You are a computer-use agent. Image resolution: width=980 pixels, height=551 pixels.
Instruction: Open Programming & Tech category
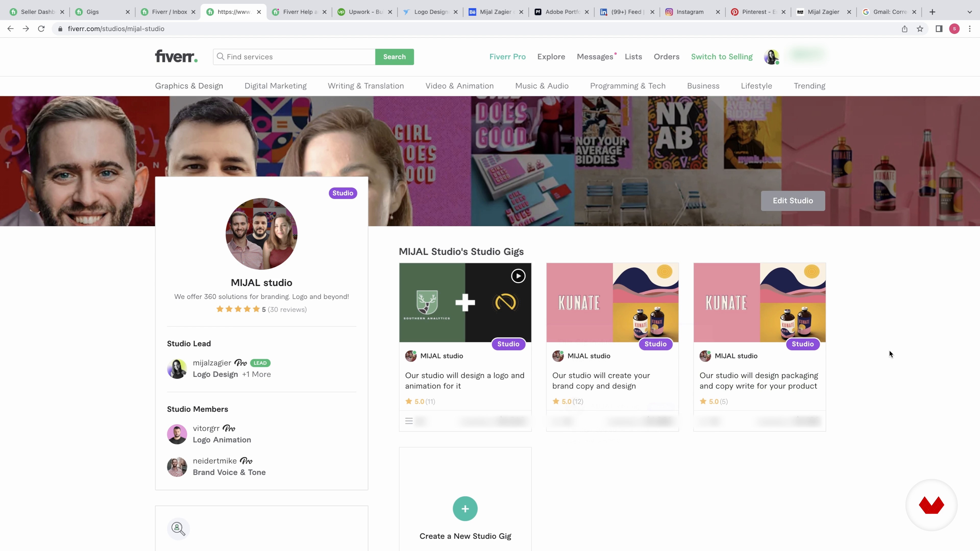(628, 86)
